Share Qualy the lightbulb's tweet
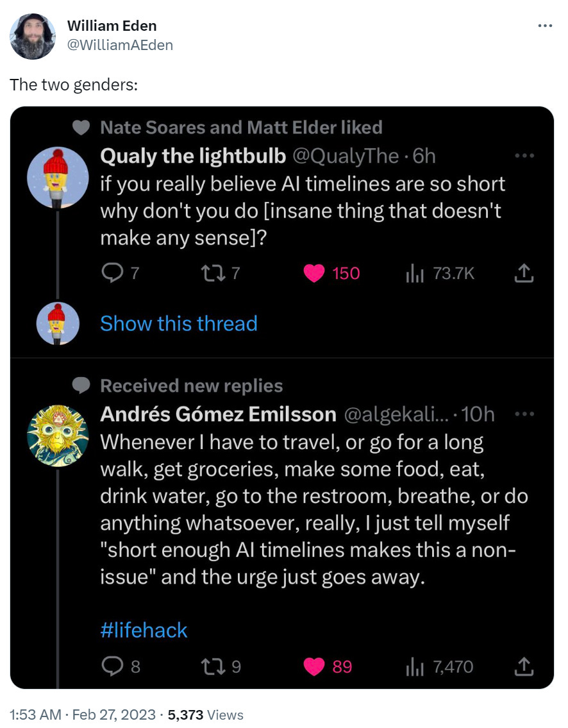The width and height of the screenshot is (568, 728). coord(524,274)
